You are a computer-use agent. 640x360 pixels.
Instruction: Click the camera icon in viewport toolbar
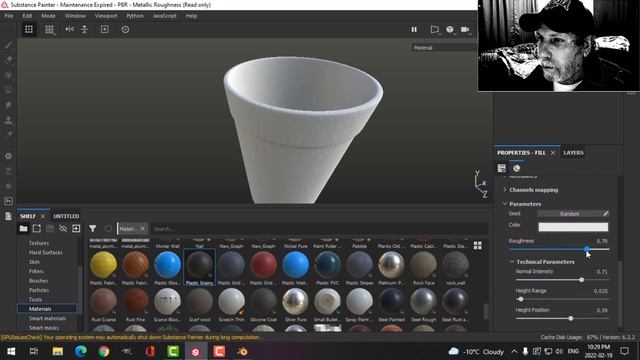tap(465, 29)
